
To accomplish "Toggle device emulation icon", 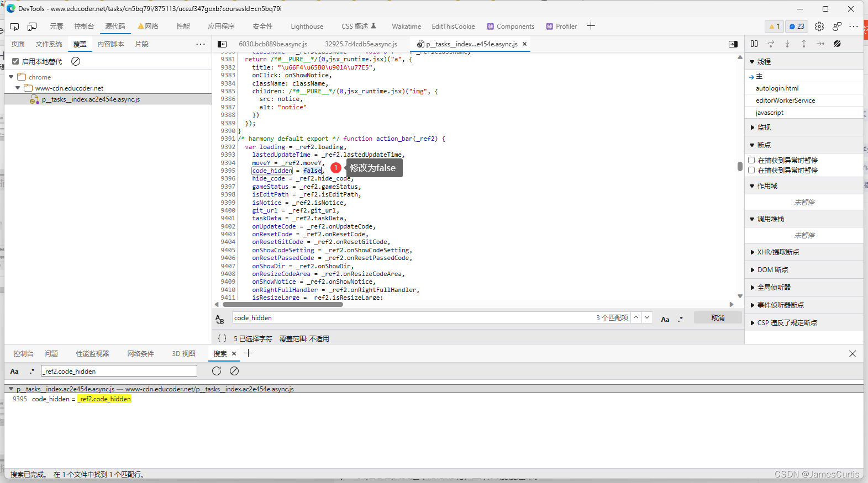I will coord(32,26).
